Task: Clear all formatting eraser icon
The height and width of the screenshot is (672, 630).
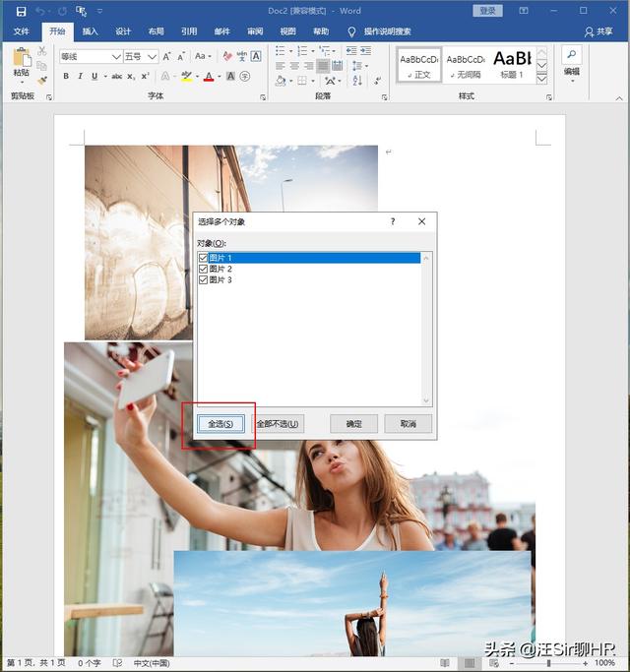Action: point(227,56)
